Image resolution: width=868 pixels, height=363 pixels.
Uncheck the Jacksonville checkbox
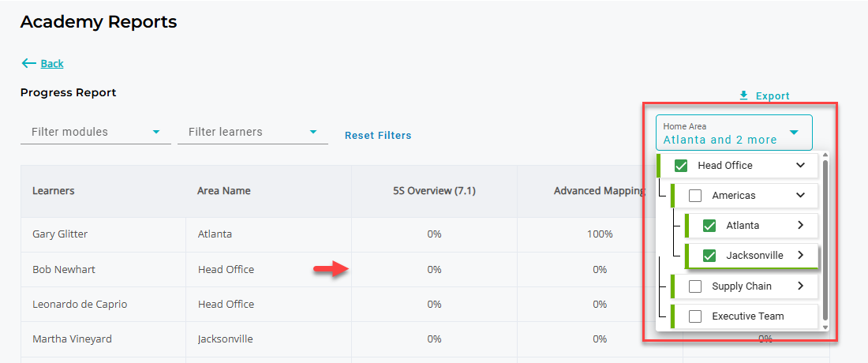tap(709, 256)
